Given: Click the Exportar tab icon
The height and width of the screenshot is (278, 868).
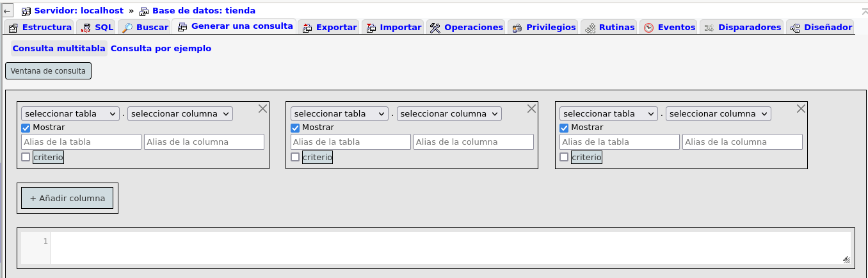Looking at the screenshot, I should pos(307,28).
